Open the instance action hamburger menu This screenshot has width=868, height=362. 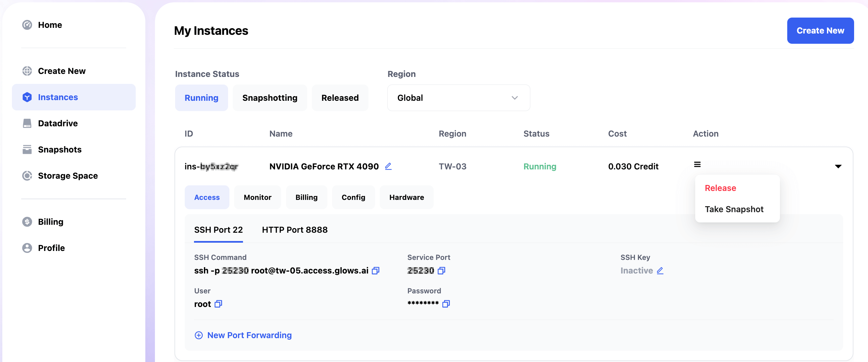tap(697, 165)
